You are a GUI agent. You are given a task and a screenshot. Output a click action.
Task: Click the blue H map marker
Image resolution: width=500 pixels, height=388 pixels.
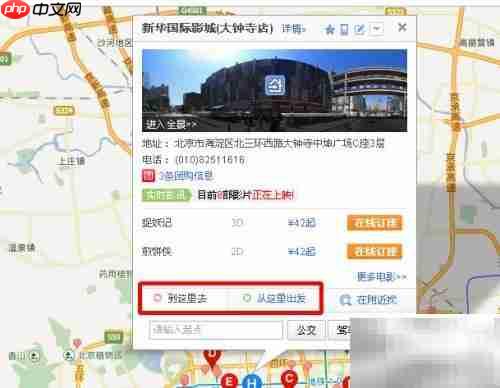pyautogui.click(x=252, y=381)
